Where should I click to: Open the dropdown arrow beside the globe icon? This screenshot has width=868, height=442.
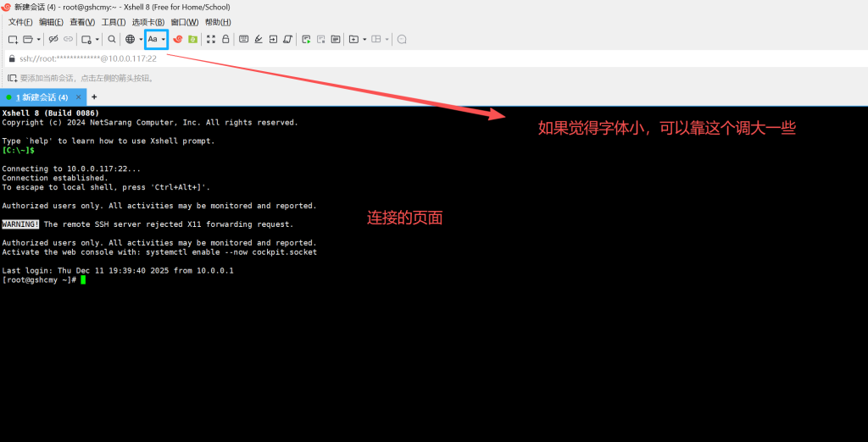[x=141, y=39]
